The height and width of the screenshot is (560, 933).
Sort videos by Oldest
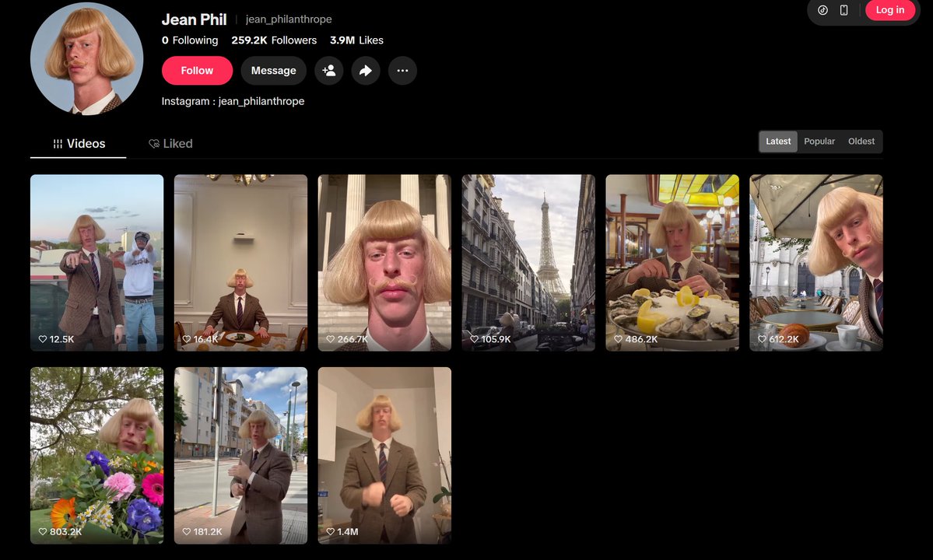(x=861, y=142)
